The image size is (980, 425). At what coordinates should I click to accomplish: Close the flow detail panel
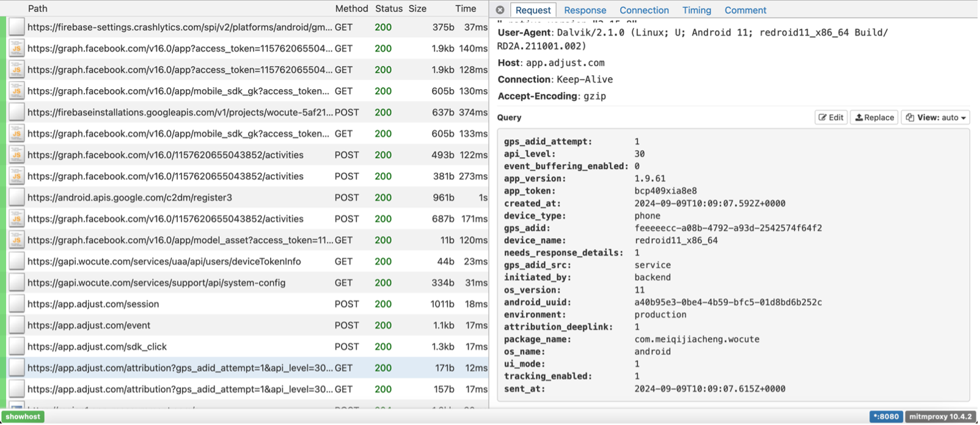(x=500, y=10)
